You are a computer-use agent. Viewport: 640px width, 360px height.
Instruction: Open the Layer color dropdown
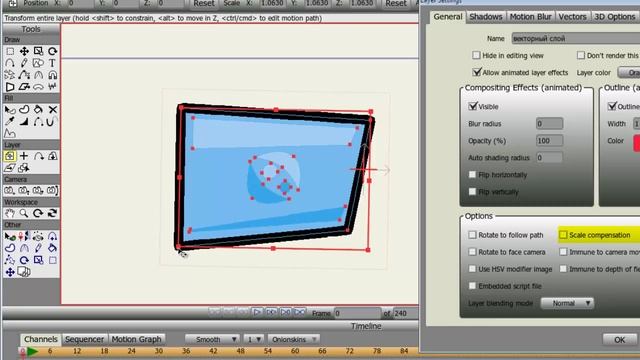[x=629, y=72]
